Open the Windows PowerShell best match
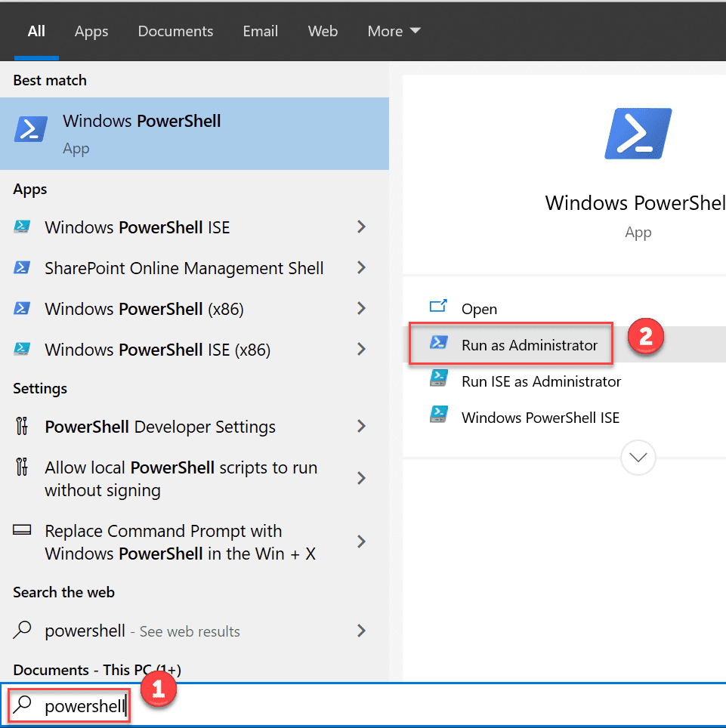 (194, 134)
